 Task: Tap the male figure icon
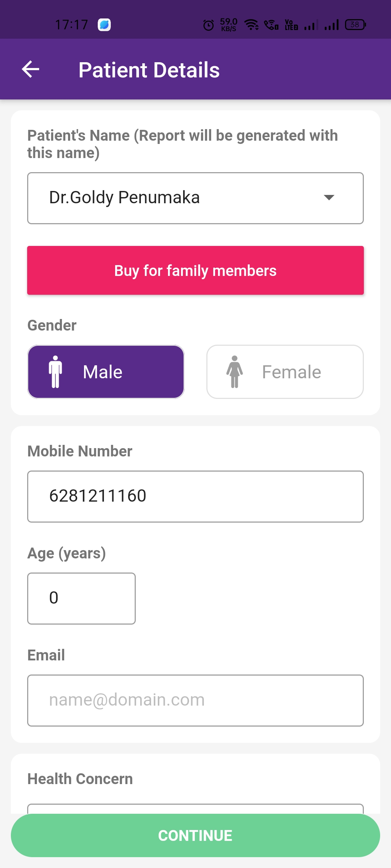click(55, 372)
